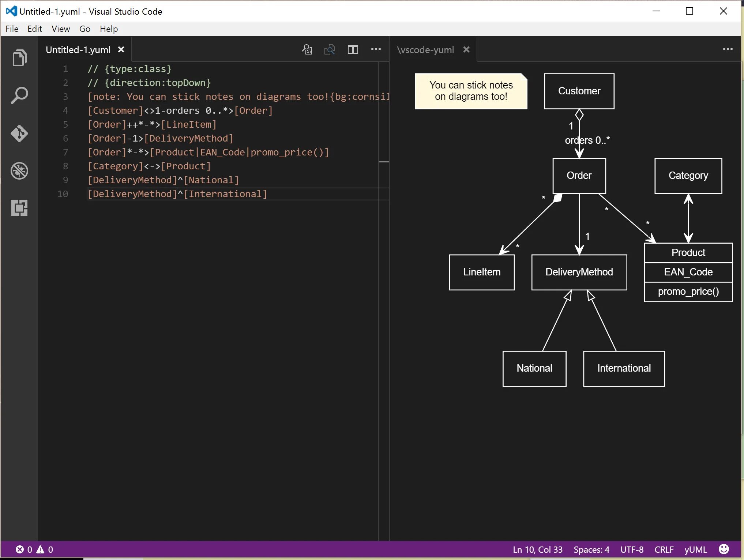Open the Search view in activity bar
Viewport: 744px width, 560px height.
pos(19,95)
